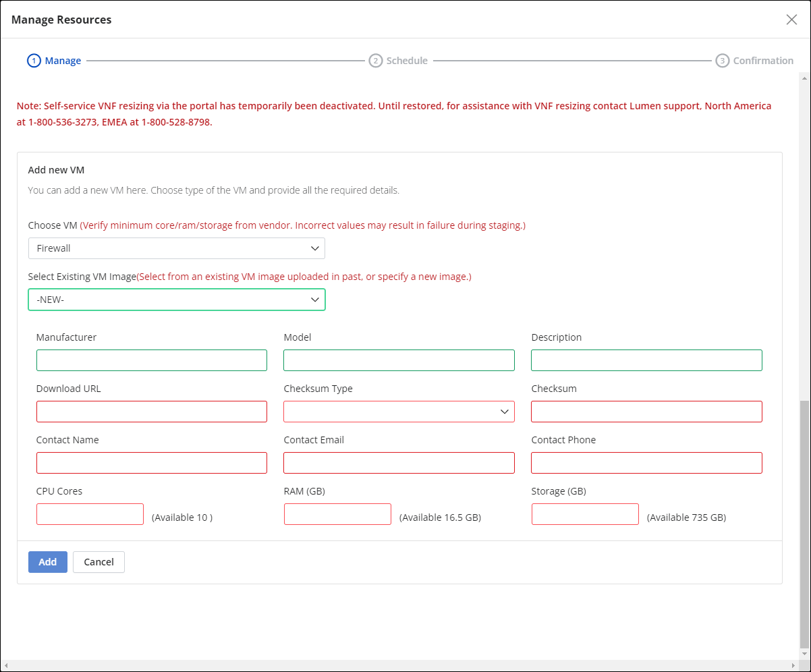The width and height of the screenshot is (811, 672).
Task: Click the horizontal scrollbar track
Action: point(399,665)
